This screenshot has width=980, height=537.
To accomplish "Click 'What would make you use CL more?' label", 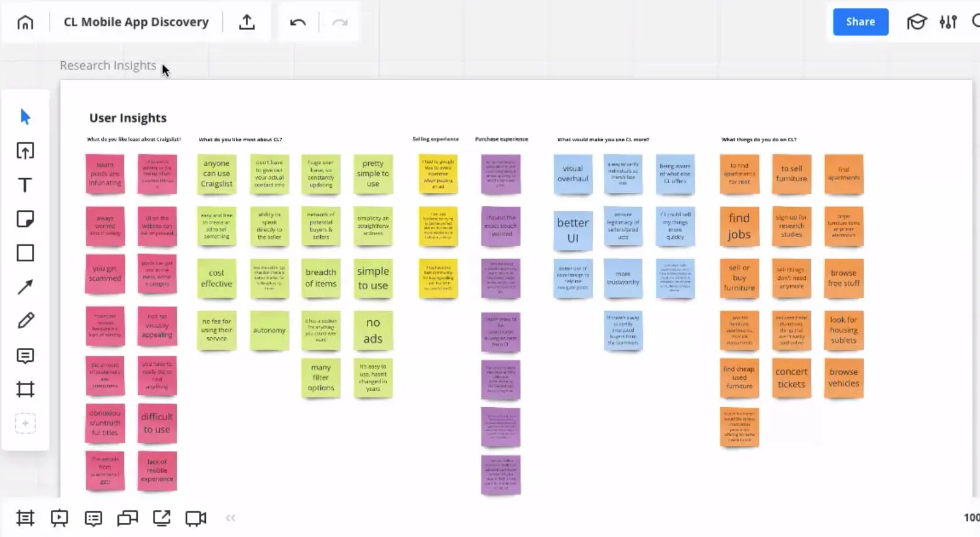I will (x=603, y=140).
